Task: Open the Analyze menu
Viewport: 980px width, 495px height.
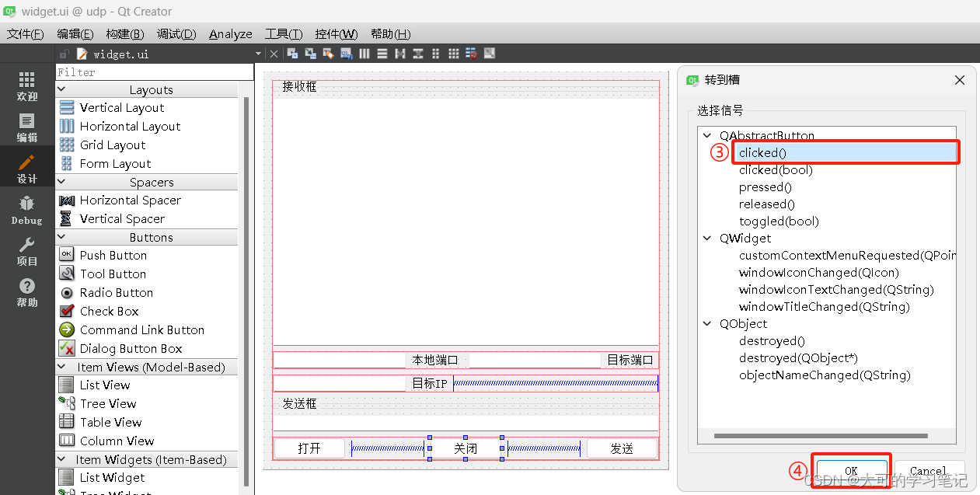Action: point(230,33)
